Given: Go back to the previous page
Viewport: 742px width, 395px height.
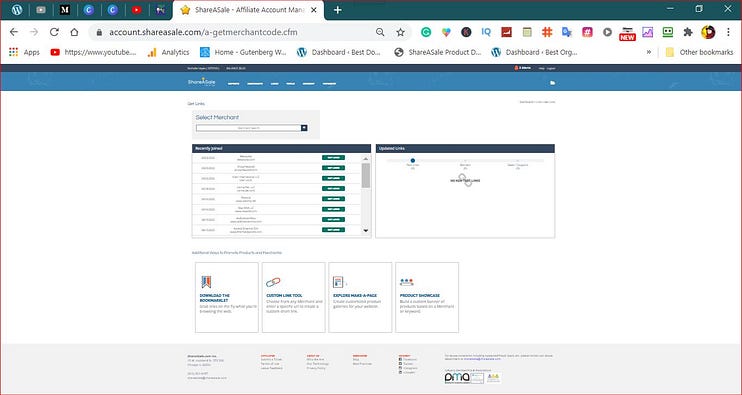Looking at the screenshot, I should tap(14, 32).
